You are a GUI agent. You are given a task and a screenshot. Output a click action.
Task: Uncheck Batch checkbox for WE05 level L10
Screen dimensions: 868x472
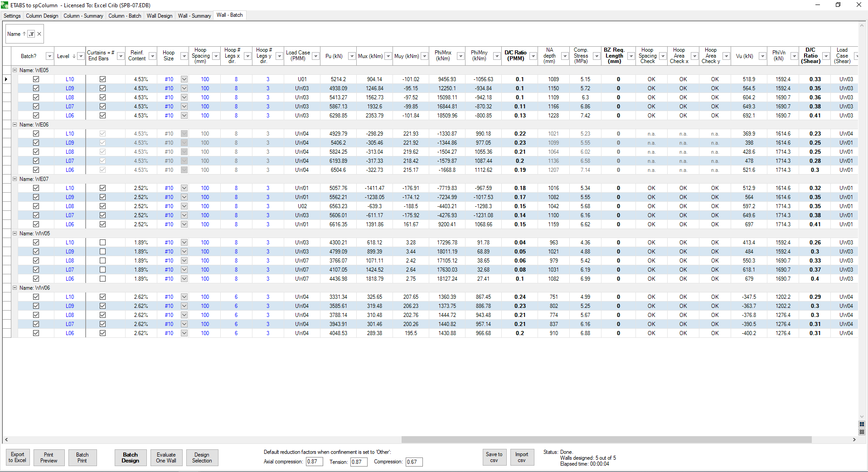(36, 79)
